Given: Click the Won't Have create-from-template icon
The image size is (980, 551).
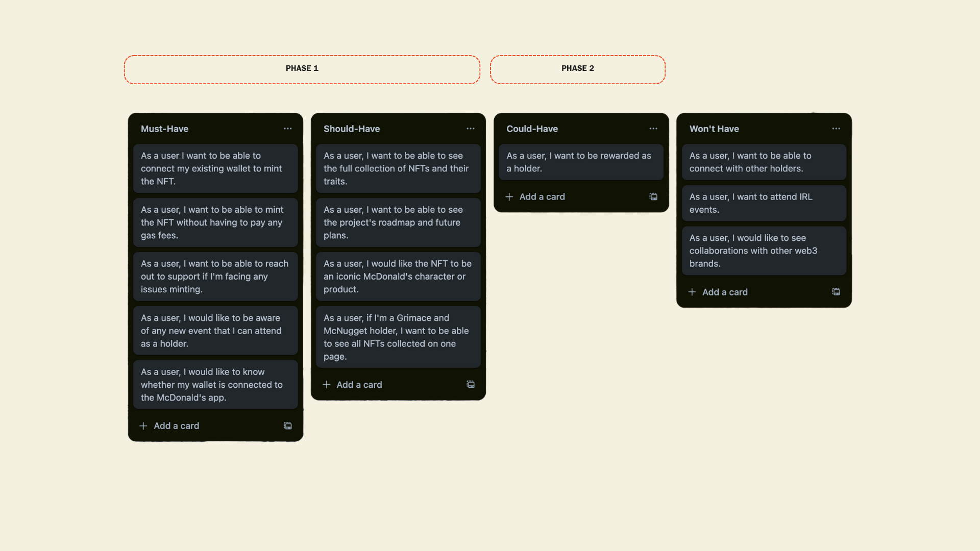Looking at the screenshot, I should point(836,292).
